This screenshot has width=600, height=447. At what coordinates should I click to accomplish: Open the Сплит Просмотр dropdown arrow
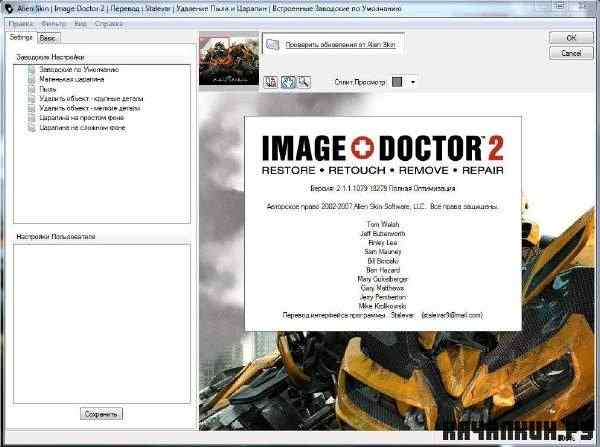pyautogui.click(x=412, y=82)
